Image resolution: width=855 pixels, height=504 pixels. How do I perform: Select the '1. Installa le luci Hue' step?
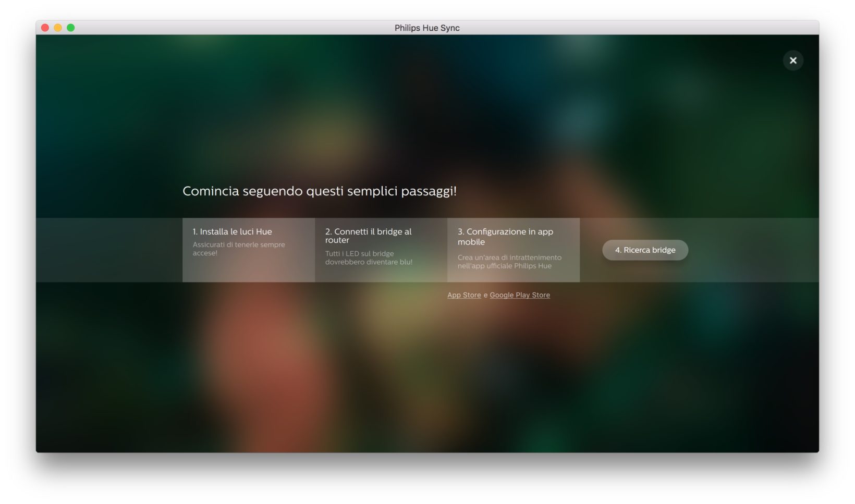click(x=249, y=250)
